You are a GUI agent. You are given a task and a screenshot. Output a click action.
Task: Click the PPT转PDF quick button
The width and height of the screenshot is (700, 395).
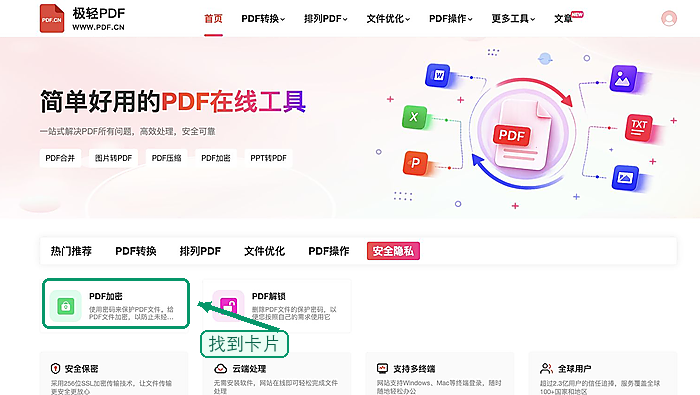coord(268,158)
